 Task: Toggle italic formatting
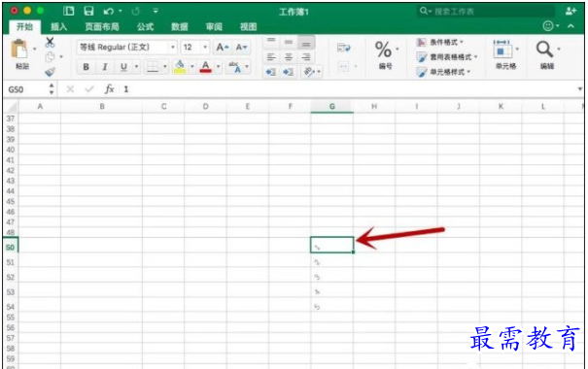[x=105, y=67]
